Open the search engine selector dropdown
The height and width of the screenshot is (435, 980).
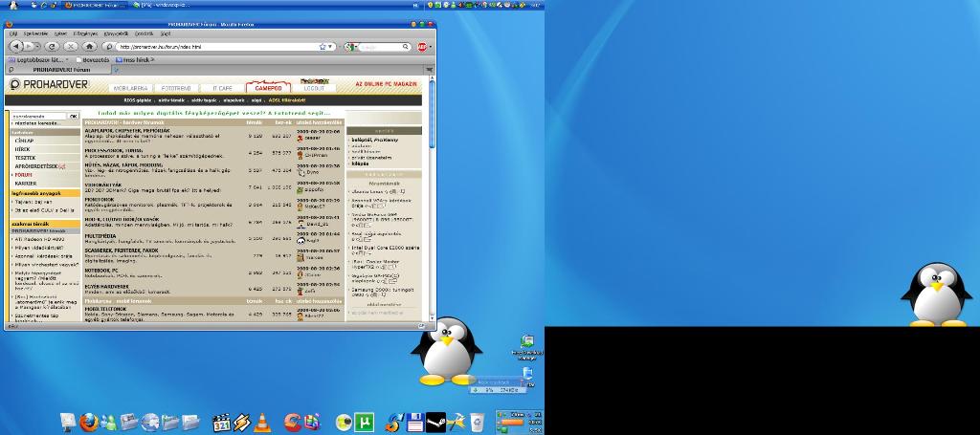point(352,47)
